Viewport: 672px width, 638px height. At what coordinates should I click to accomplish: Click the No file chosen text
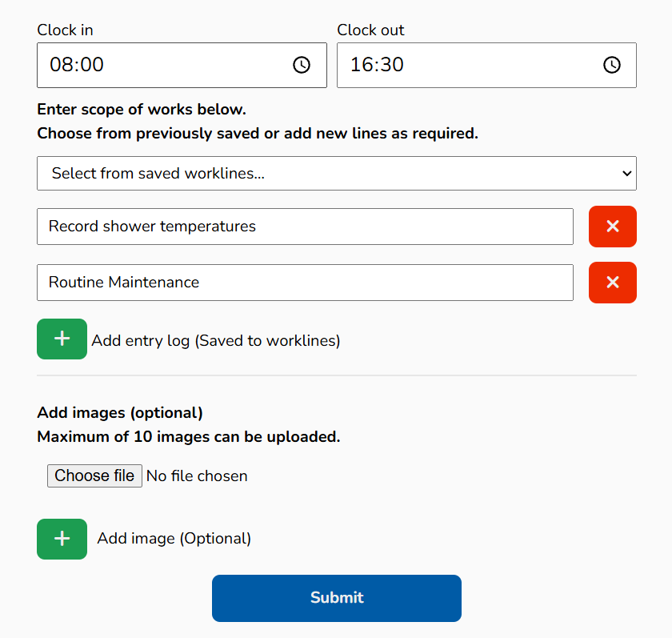tap(197, 476)
